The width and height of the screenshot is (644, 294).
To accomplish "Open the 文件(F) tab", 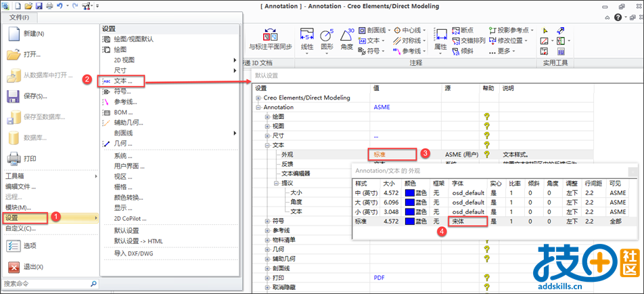I will [x=20, y=17].
